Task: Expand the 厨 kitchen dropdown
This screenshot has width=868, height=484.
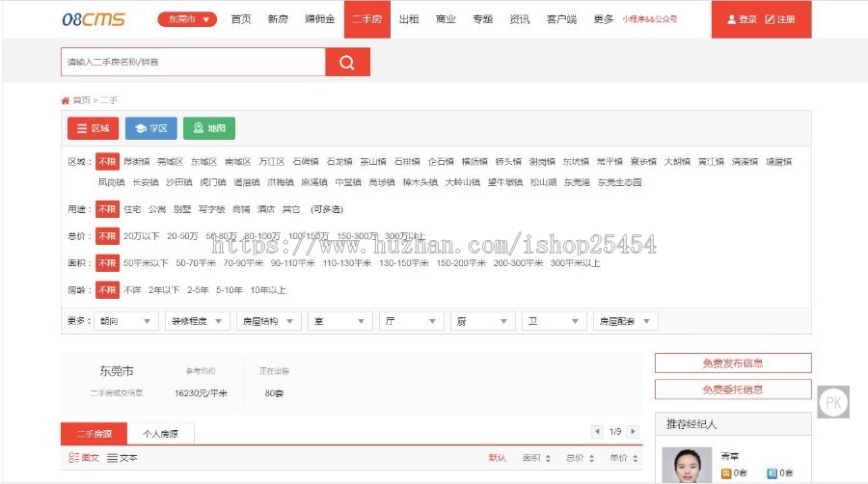Action: 483,321
